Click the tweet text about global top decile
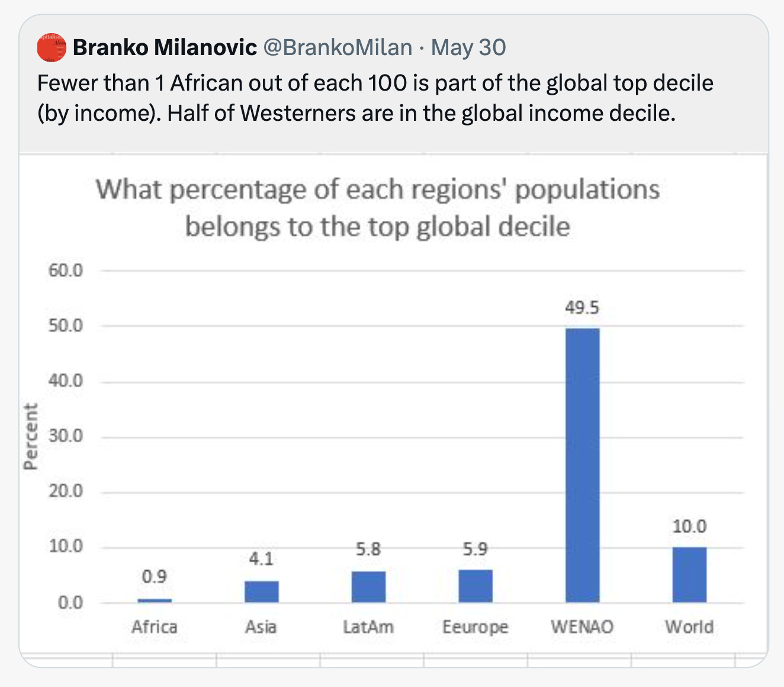The width and height of the screenshot is (784, 687). 375,98
